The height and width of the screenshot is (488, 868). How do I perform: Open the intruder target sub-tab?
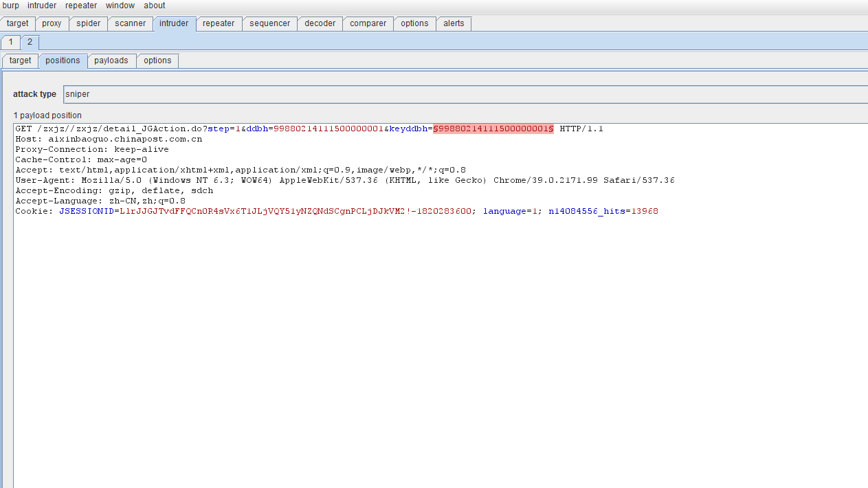tap(21, 60)
